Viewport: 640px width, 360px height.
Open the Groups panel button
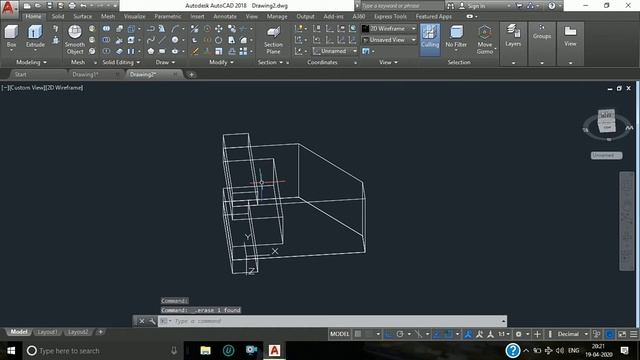tap(542, 32)
